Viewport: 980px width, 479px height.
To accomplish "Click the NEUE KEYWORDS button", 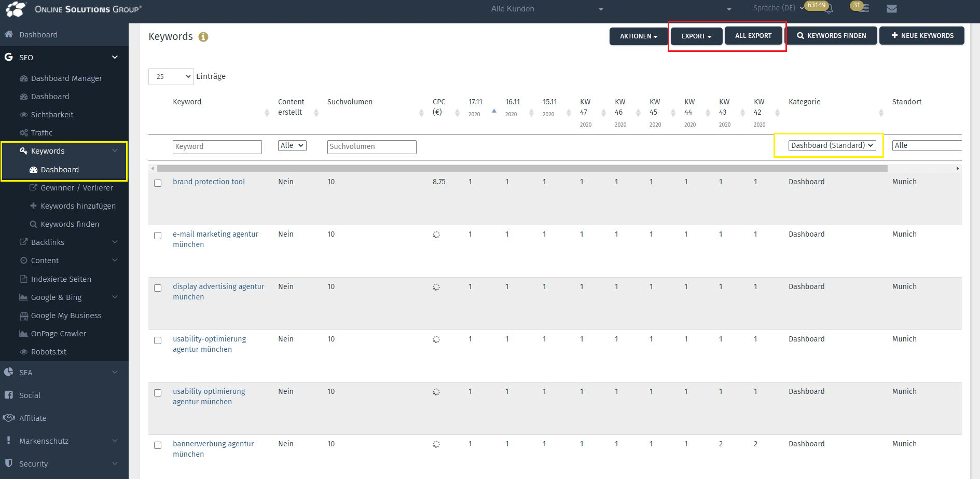I will coord(922,36).
